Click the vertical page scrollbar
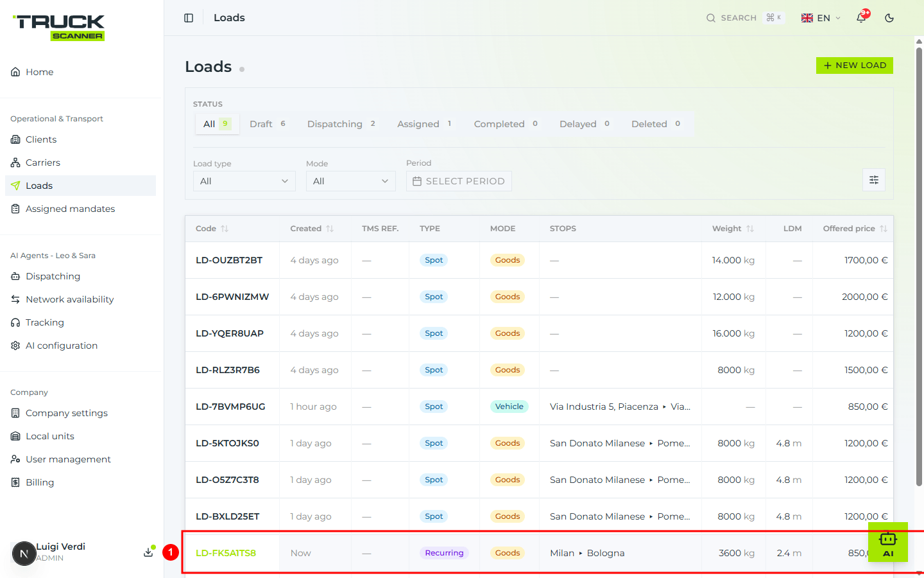 pos(919,267)
